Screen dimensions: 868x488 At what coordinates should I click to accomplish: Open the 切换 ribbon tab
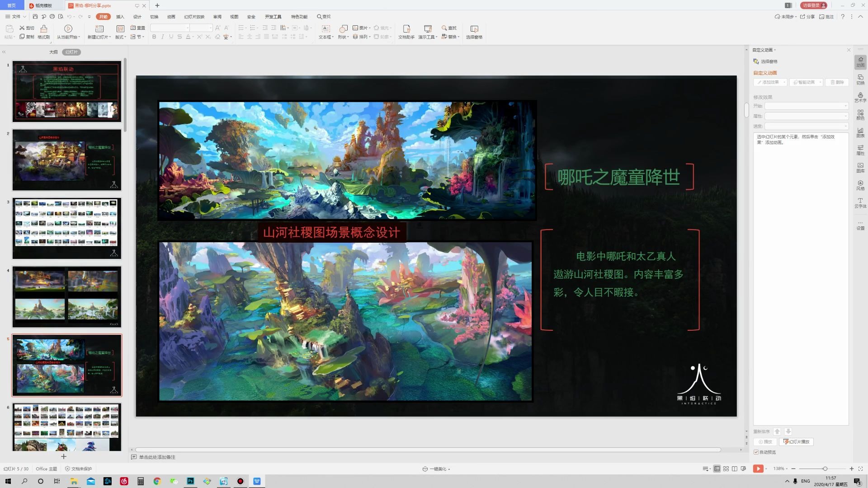click(154, 17)
